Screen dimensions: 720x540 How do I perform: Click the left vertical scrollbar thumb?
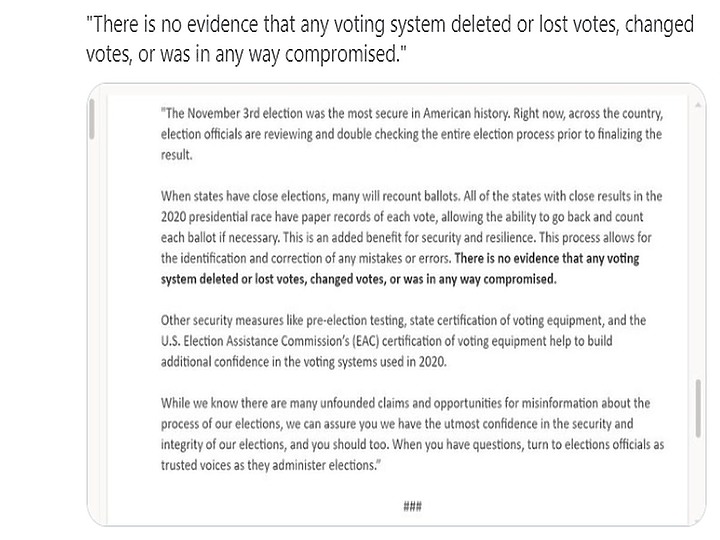point(93,119)
